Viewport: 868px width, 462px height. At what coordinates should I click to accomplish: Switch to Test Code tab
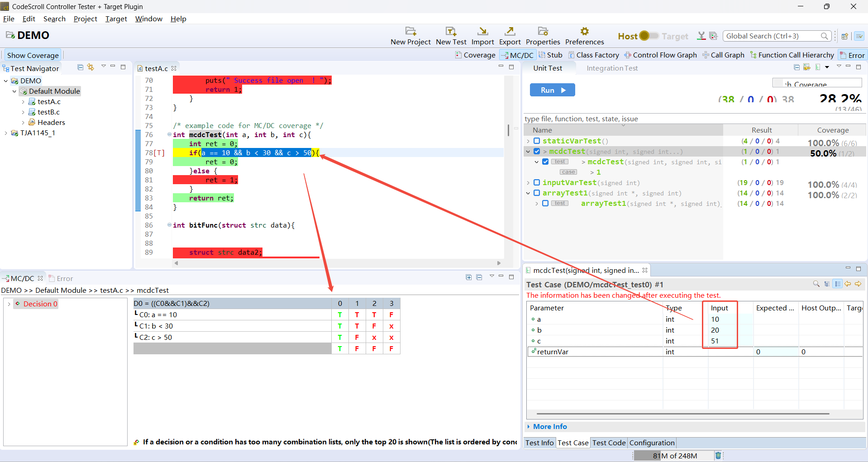click(x=609, y=443)
